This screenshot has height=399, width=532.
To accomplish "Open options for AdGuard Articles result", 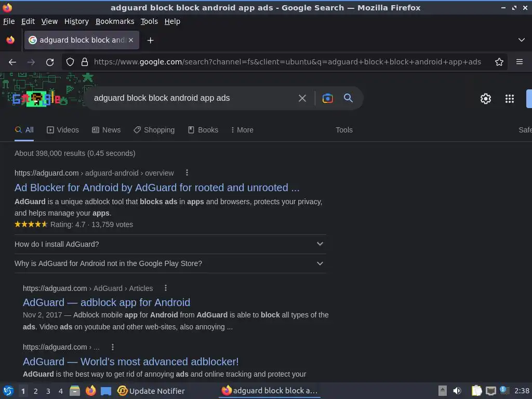I will click(x=166, y=288).
